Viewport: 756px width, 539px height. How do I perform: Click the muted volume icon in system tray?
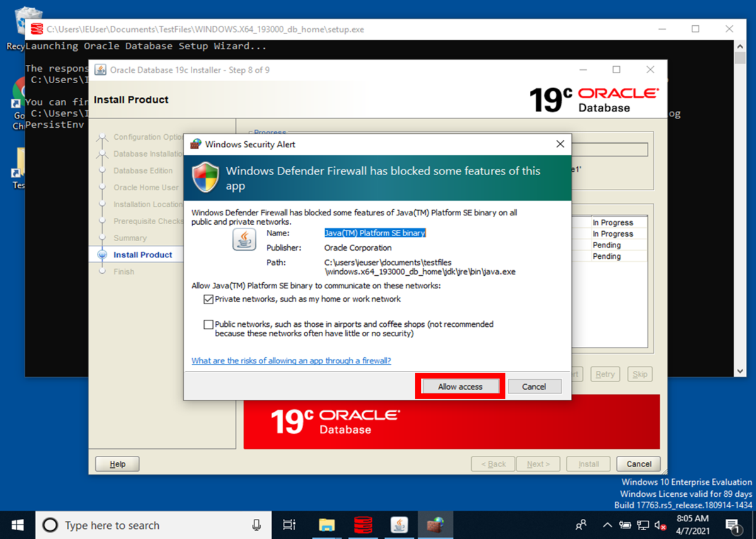[660, 525]
